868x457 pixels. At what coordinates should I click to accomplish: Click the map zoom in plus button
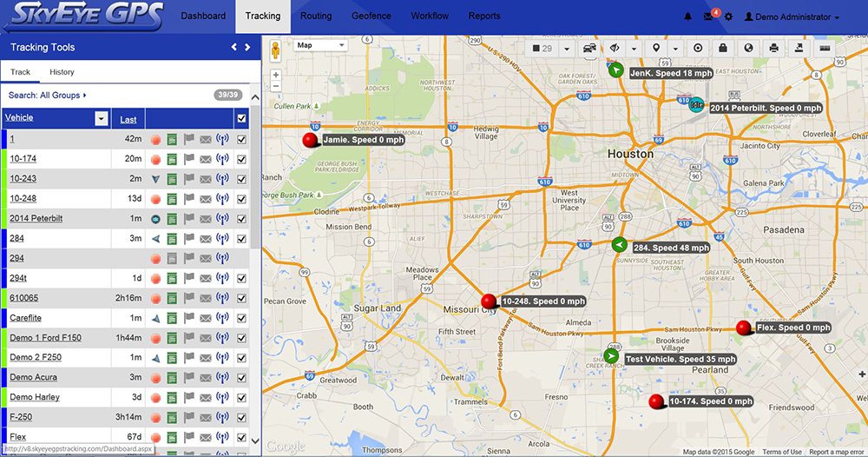pos(276,75)
